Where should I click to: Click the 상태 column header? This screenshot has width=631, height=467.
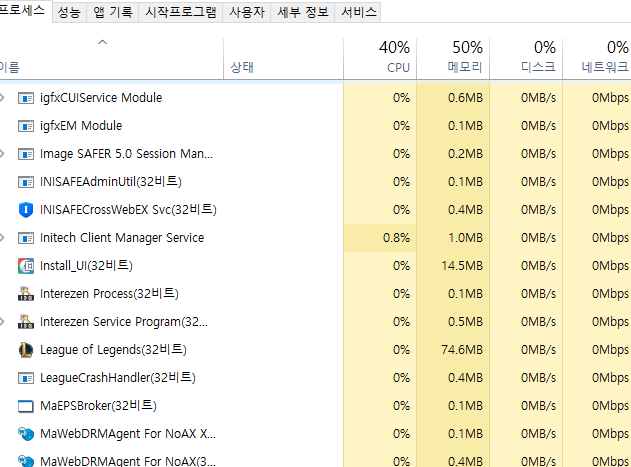tap(242, 68)
